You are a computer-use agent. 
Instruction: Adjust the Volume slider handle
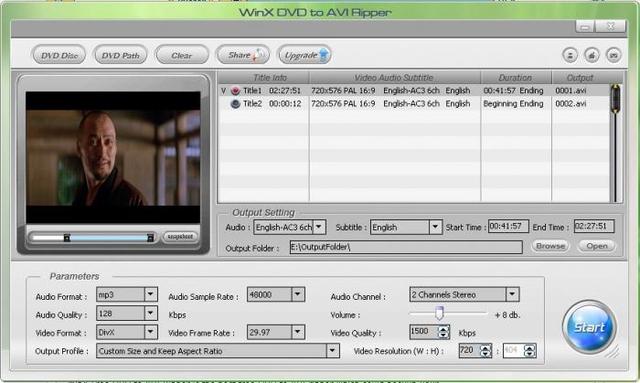tap(439, 313)
